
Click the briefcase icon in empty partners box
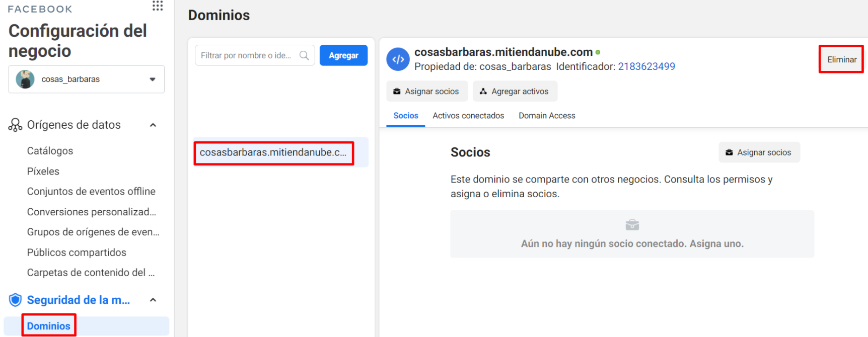point(632,225)
